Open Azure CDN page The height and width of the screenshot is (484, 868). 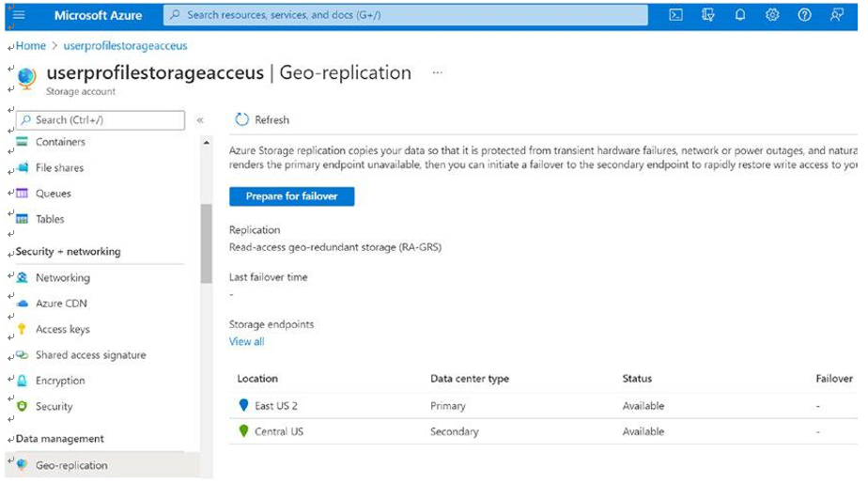point(61,304)
